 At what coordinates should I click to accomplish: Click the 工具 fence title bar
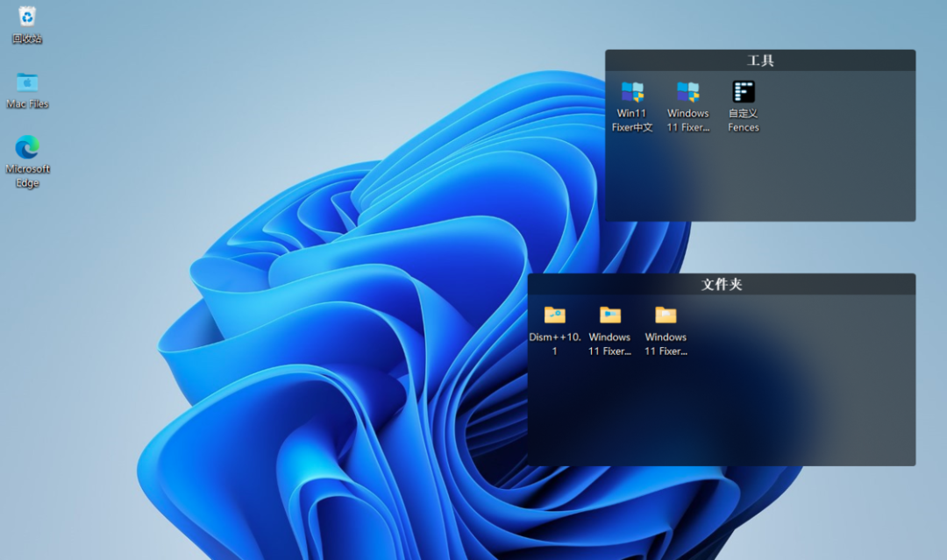click(760, 60)
